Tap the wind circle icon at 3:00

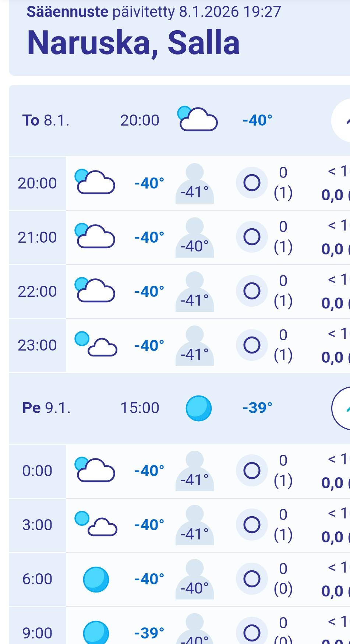pyautogui.click(x=252, y=524)
